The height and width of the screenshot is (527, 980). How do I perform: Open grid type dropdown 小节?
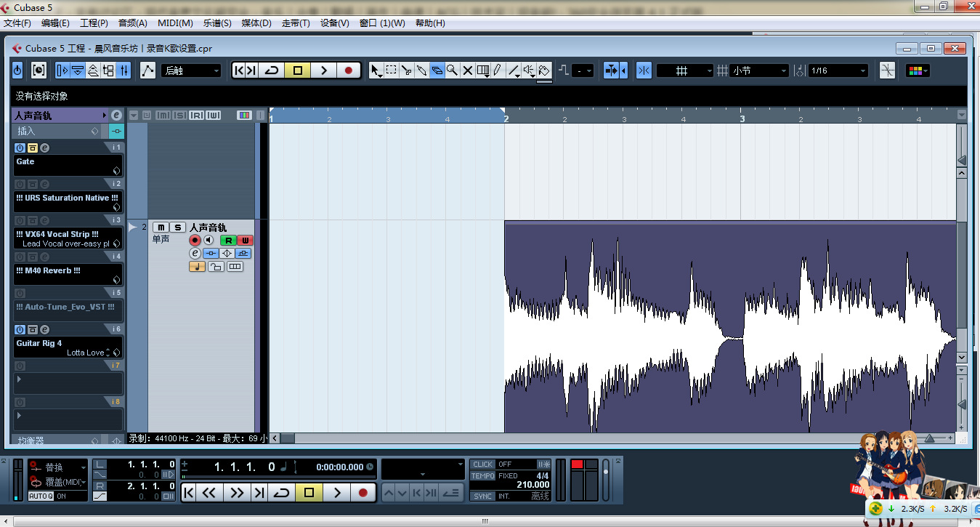pyautogui.click(x=759, y=71)
